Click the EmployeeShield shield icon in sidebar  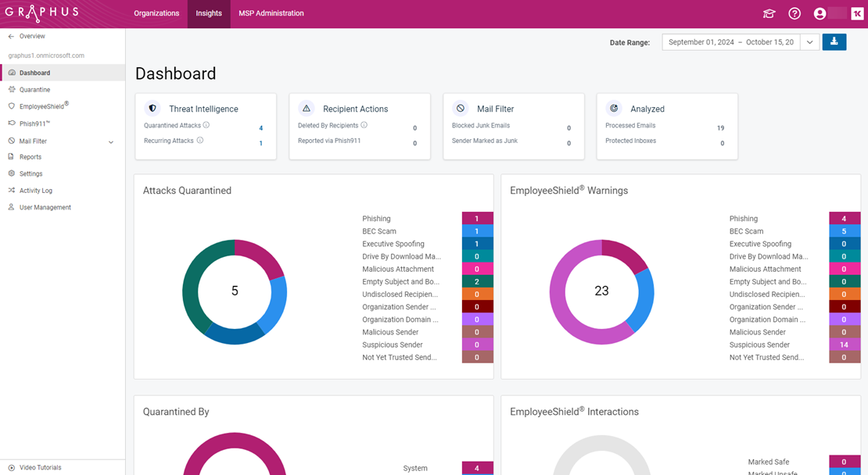click(12, 106)
